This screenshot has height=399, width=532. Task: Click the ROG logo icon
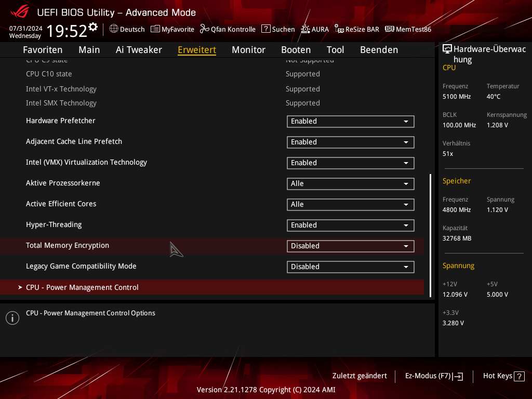click(x=20, y=11)
